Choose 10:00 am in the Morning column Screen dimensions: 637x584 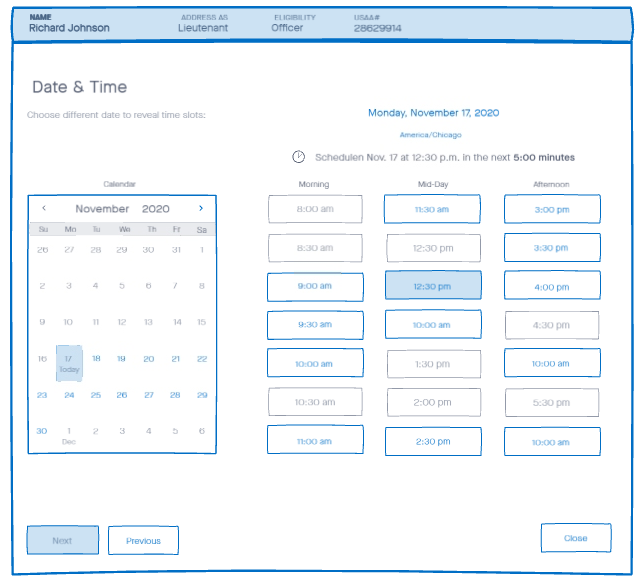[x=315, y=363]
